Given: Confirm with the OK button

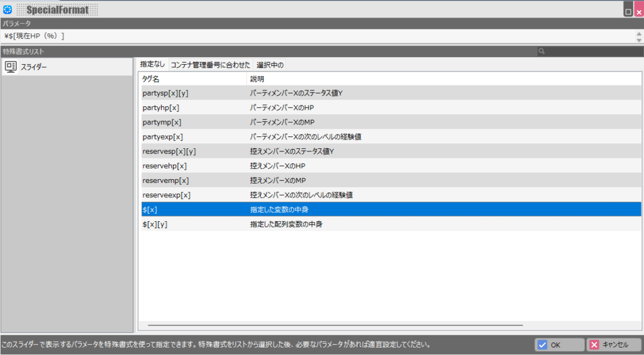Looking at the screenshot, I should click(559, 345).
